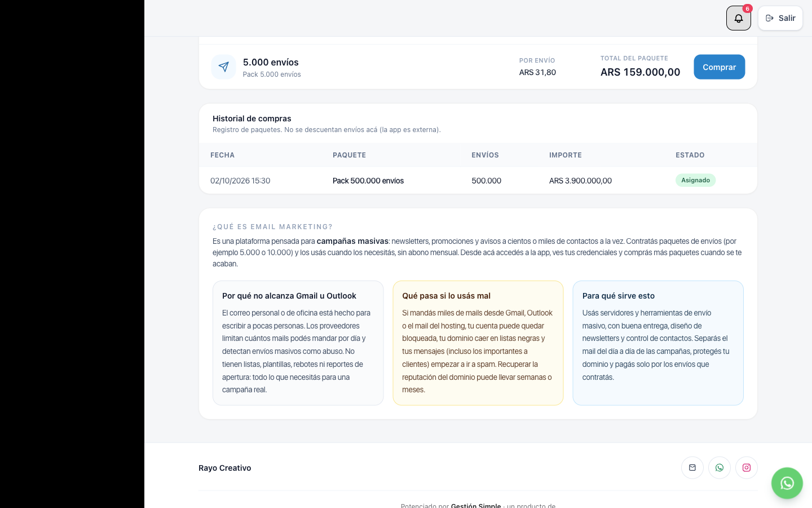
Task: Click the Para qué sirve esto heading
Action: pyautogui.click(x=619, y=296)
